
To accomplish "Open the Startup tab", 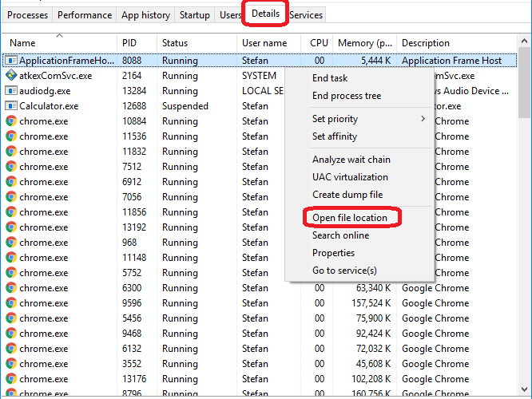I will (x=194, y=15).
